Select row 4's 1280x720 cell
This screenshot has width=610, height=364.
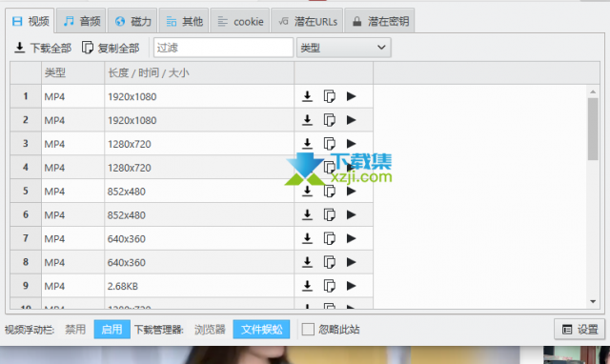[199, 167]
